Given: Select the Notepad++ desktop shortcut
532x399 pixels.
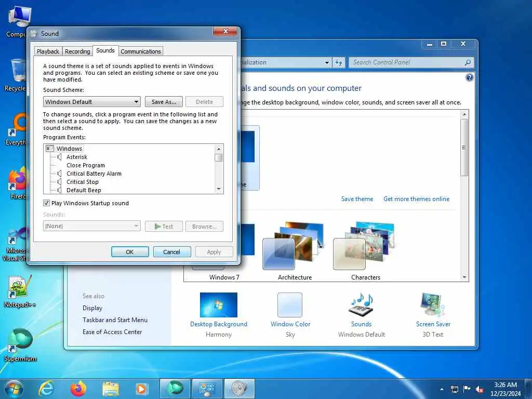Looking at the screenshot, I should click(x=20, y=291).
